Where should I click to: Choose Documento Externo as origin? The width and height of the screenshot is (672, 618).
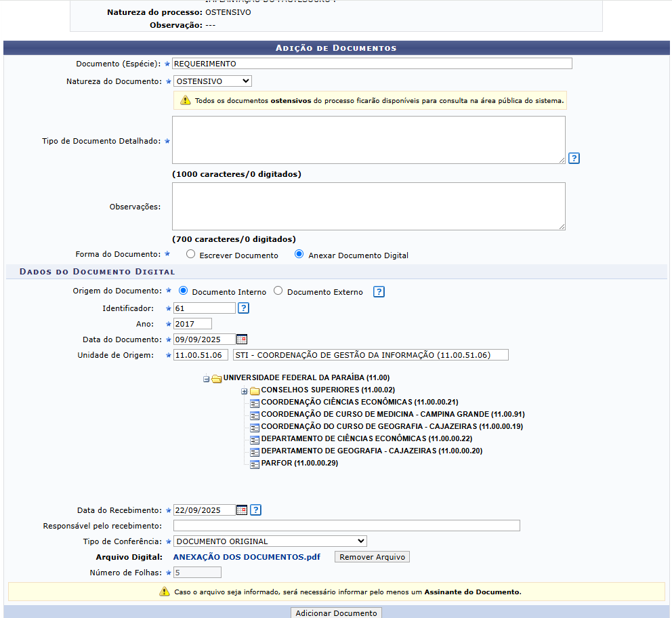click(278, 291)
